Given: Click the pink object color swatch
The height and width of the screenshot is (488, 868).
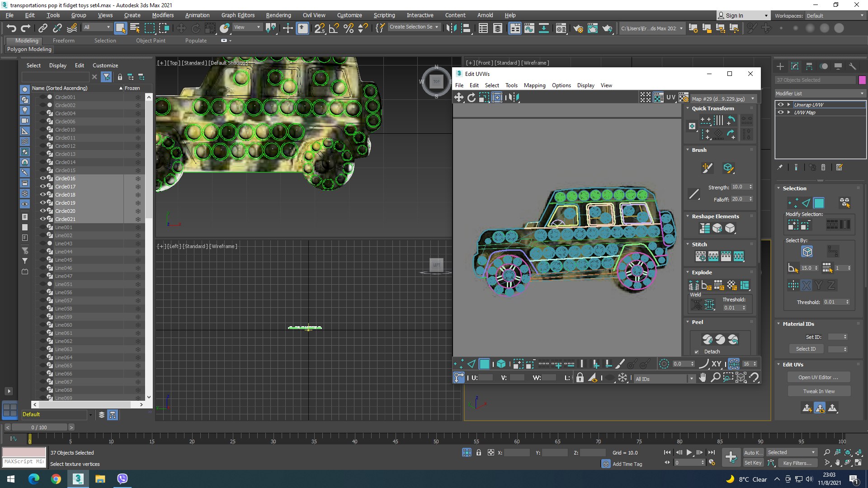Looking at the screenshot, I should [x=862, y=80].
